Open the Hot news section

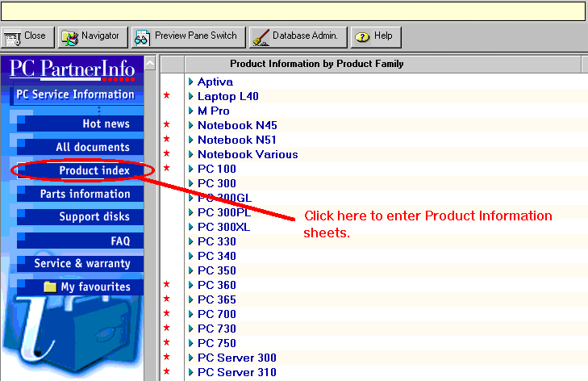106,124
